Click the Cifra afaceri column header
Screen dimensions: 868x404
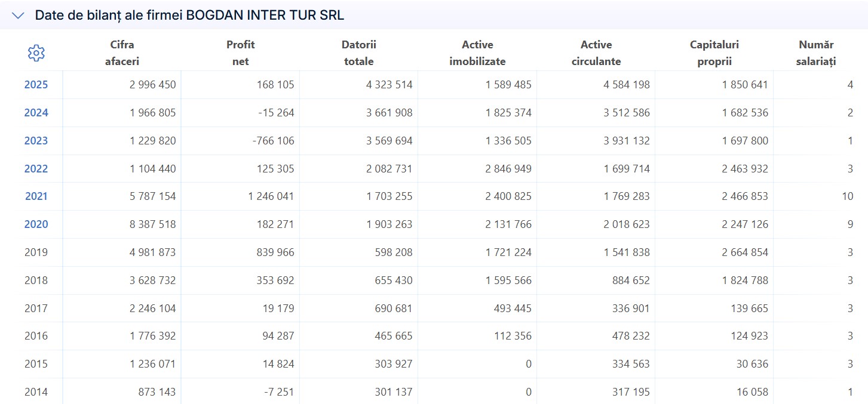pos(122,53)
